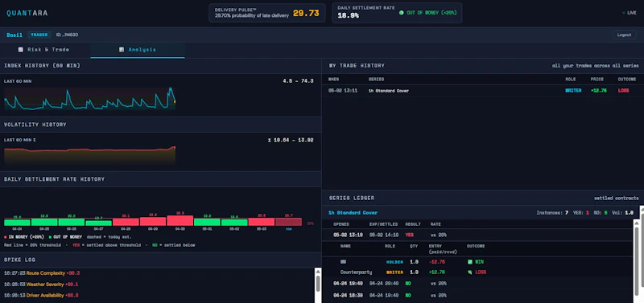Viewport: 644px width, 303px height.
Task: Click the OUTCOME column header in trade history
Action: (x=627, y=79)
